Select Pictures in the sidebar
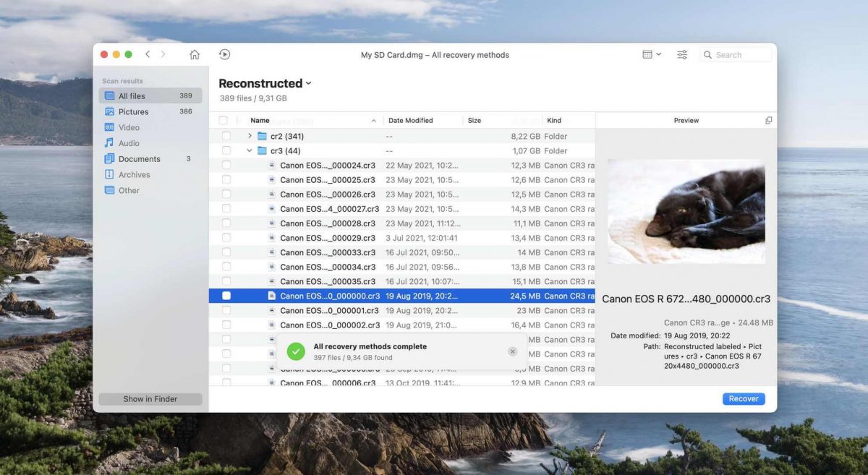This screenshot has width=868, height=475. 133,112
